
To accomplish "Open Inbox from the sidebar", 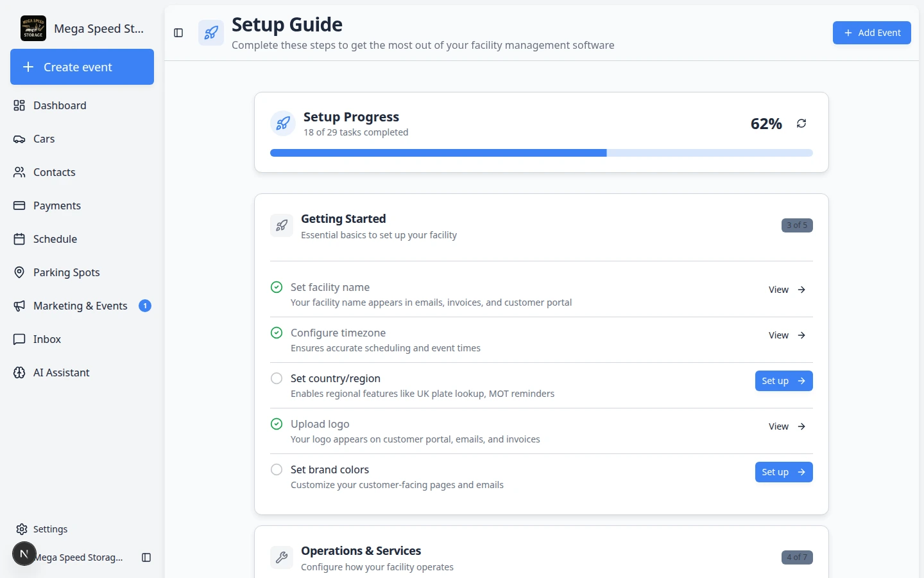I will click(82, 339).
